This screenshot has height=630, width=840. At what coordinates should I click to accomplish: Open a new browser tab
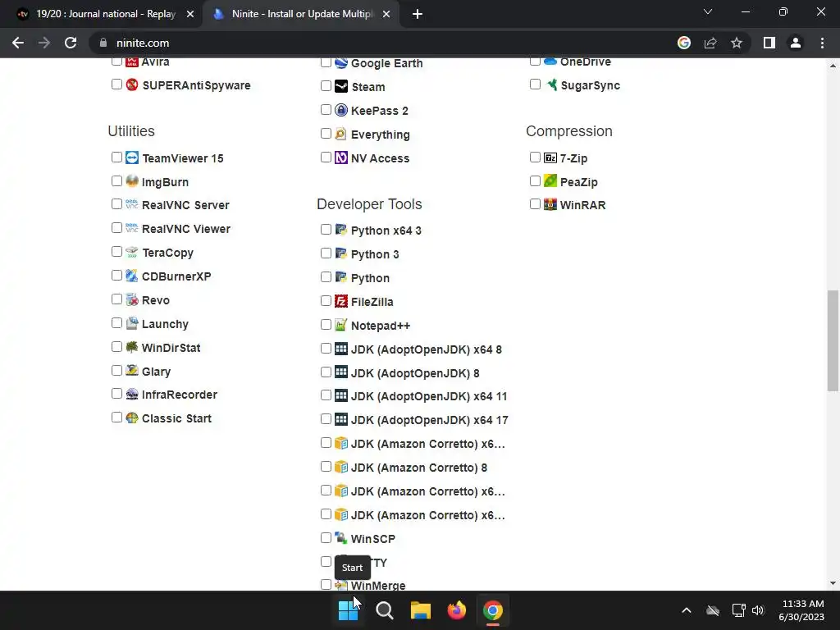[418, 14]
